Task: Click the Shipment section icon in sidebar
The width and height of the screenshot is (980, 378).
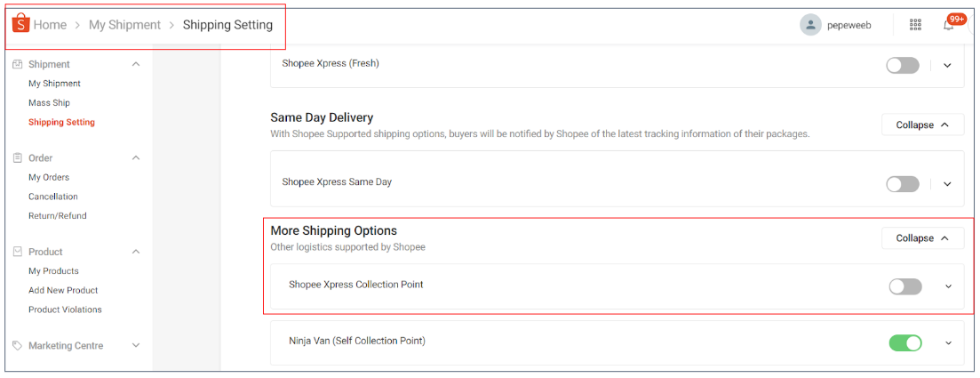Action: [x=18, y=64]
